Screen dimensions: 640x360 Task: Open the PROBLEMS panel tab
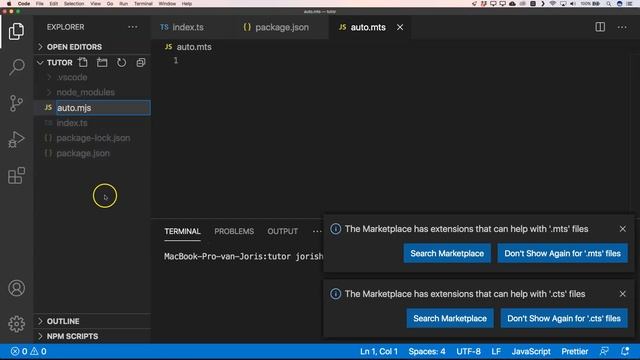click(x=234, y=231)
